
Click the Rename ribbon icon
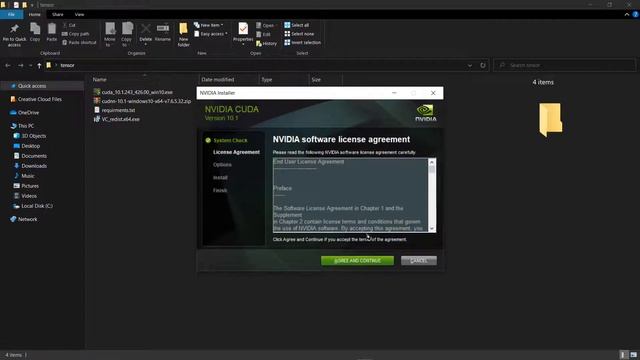163,33
